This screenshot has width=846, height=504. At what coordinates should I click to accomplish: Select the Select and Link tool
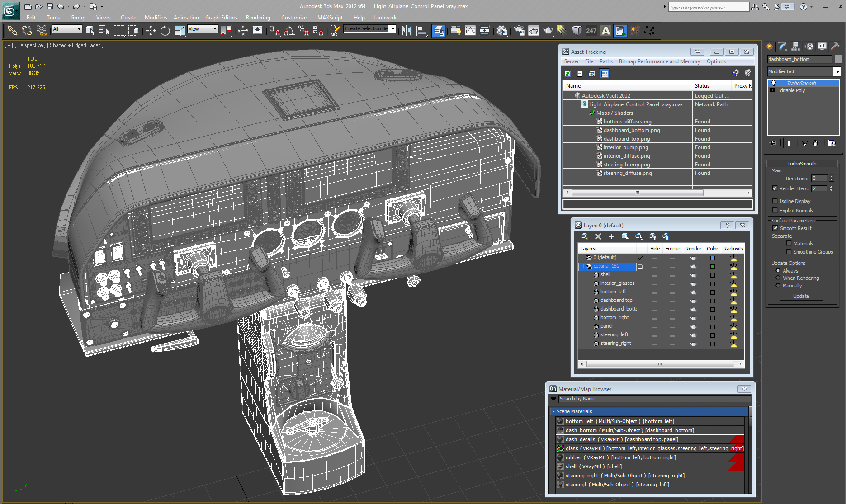pyautogui.click(x=12, y=31)
